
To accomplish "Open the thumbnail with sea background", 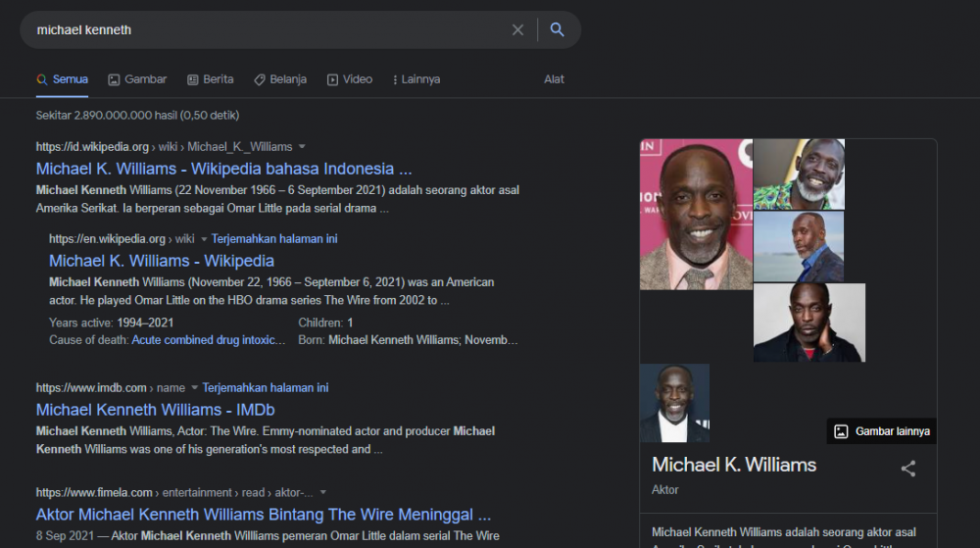I will [x=798, y=246].
